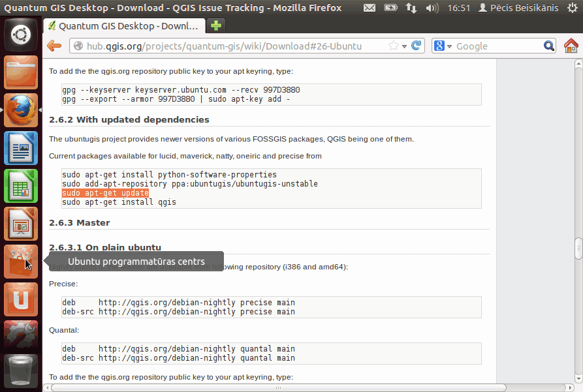The height and width of the screenshot is (392, 583).
Task: Launch LibreOffice Impress from the dock
Action: 21,224
